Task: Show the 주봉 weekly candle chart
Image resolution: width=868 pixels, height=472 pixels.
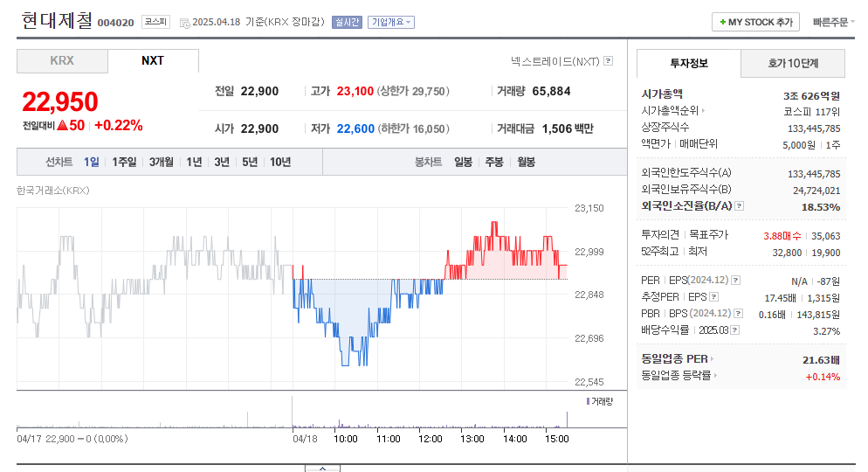Action: click(494, 162)
